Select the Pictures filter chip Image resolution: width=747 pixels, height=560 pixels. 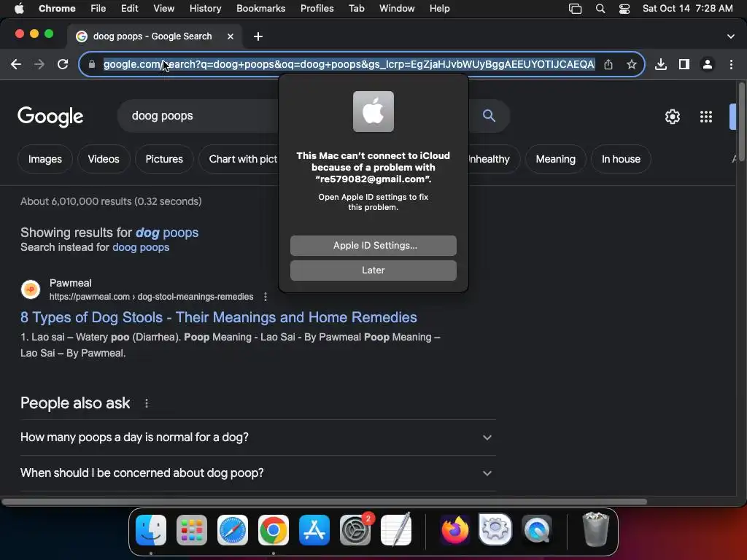(x=164, y=159)
